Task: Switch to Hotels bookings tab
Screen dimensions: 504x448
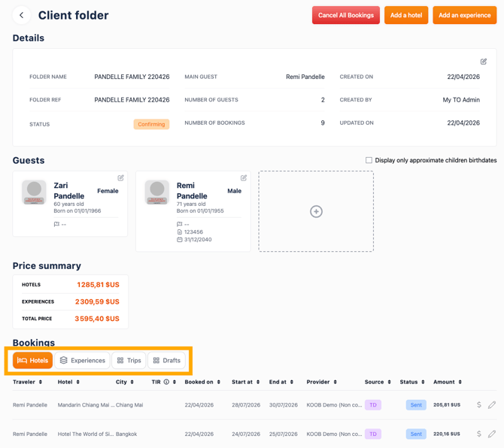Action: (x=33, y=360)
